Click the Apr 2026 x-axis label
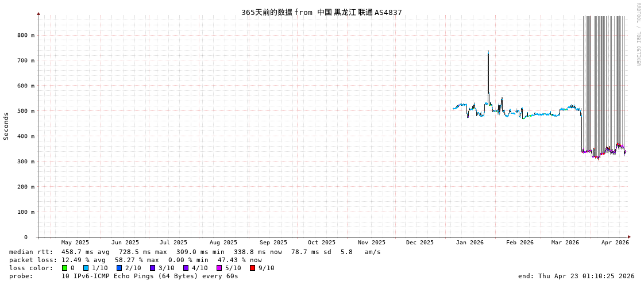Viewport: 644px width, 284px height. click(x=615, y=243)
